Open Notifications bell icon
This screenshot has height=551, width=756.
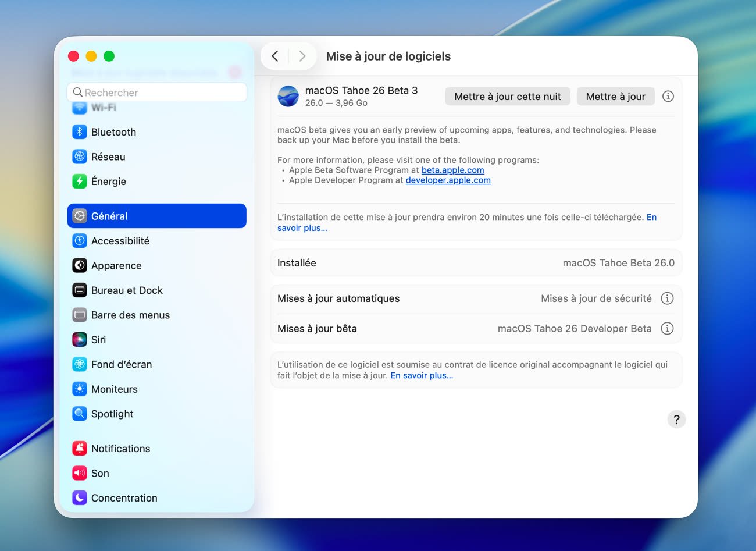tap(80, 449)
